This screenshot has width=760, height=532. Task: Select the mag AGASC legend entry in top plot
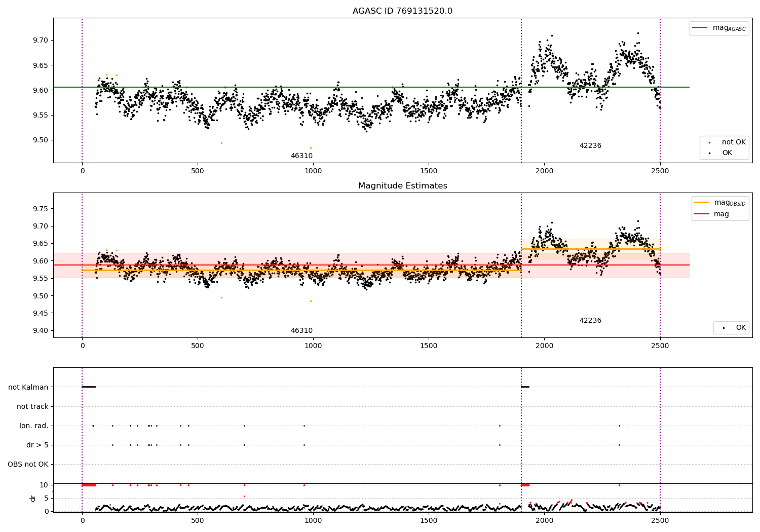[x=719, y=28]
